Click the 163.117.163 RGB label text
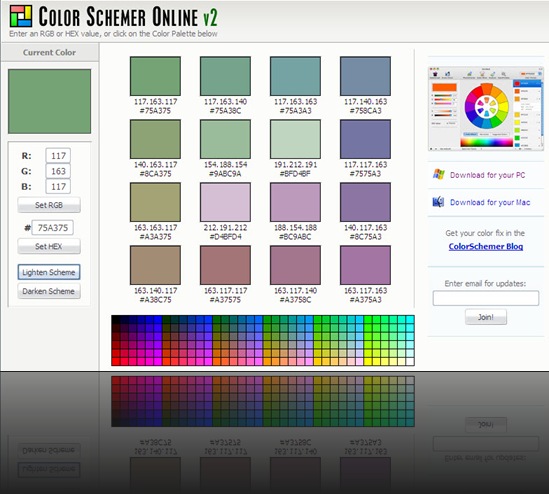 [x=366, y=291]
